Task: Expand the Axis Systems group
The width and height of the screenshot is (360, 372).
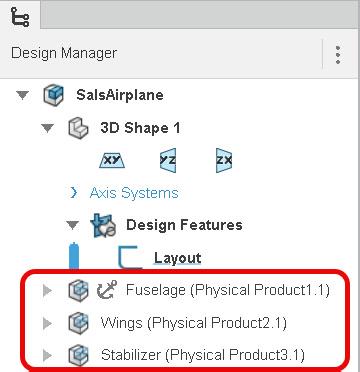Action: pos(74,193)
